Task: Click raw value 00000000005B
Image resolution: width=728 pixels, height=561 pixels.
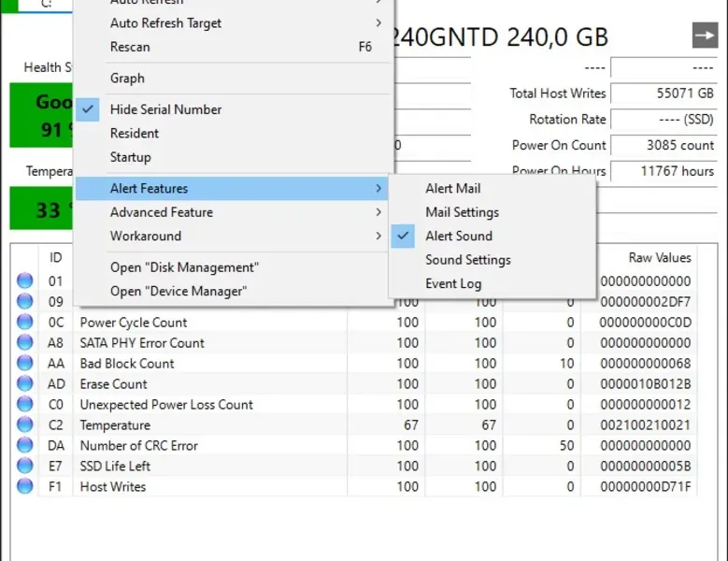Action: click(646, 466)
